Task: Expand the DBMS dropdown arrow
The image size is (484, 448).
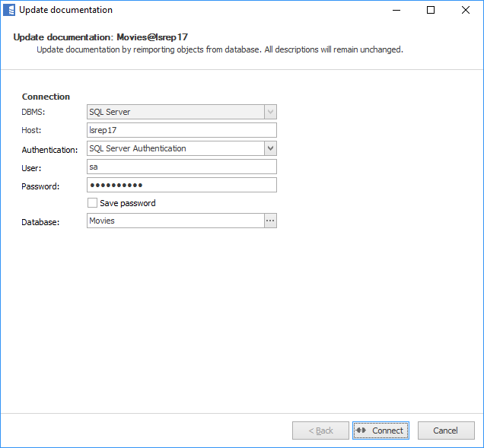Action: tap(270, 112)
